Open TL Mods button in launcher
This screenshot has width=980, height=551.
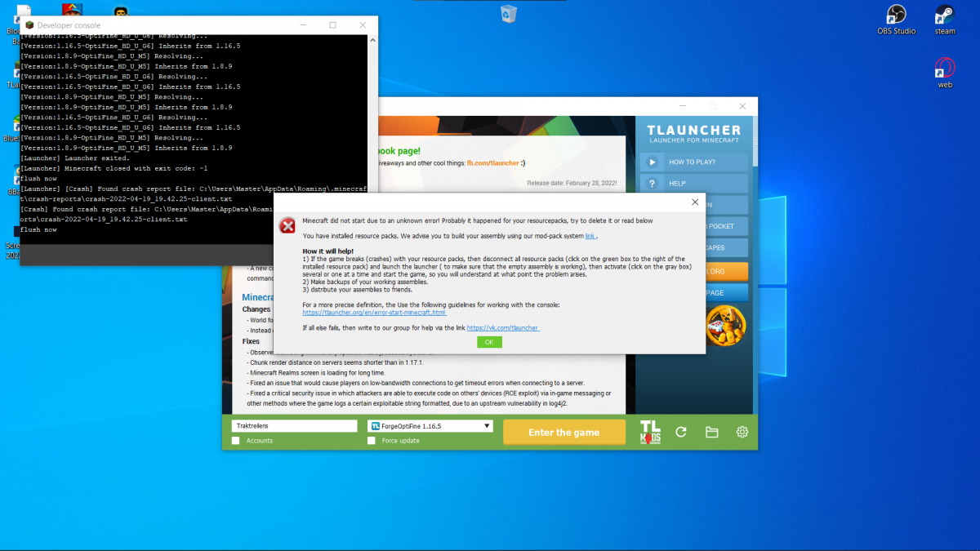650,433
